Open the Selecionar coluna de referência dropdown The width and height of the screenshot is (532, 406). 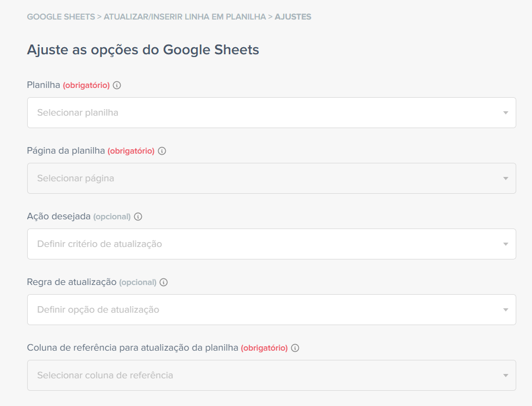click(x=271, y=375)
